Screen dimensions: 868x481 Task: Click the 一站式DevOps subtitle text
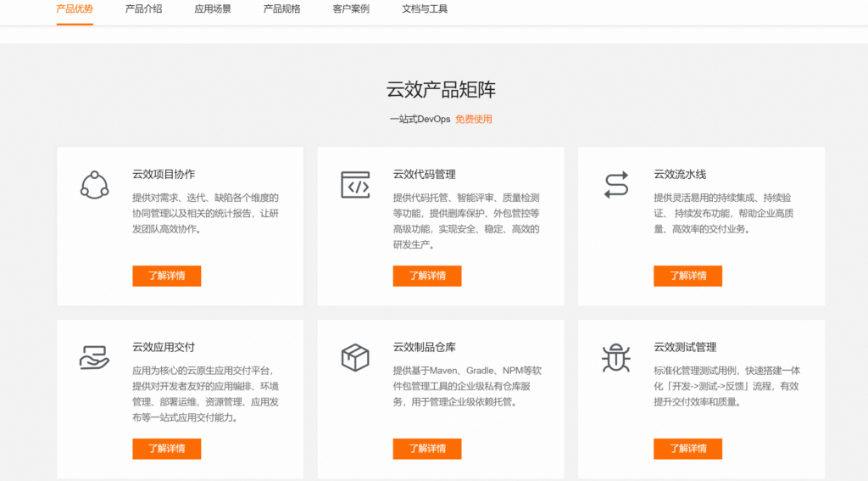420,119
